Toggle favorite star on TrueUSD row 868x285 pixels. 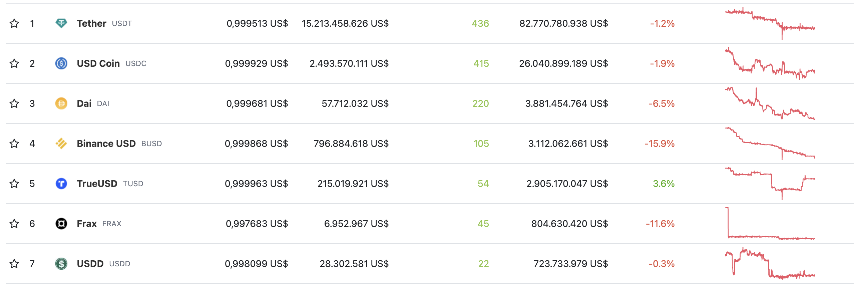pyautogui.click(x=14, y=184)
